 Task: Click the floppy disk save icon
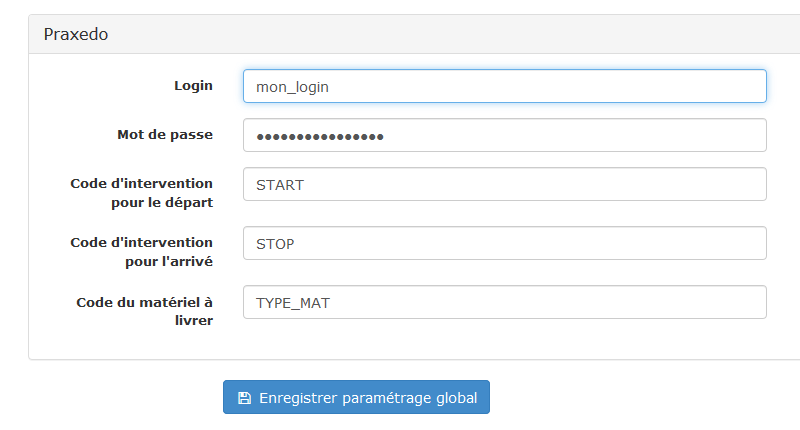point(244,398)
